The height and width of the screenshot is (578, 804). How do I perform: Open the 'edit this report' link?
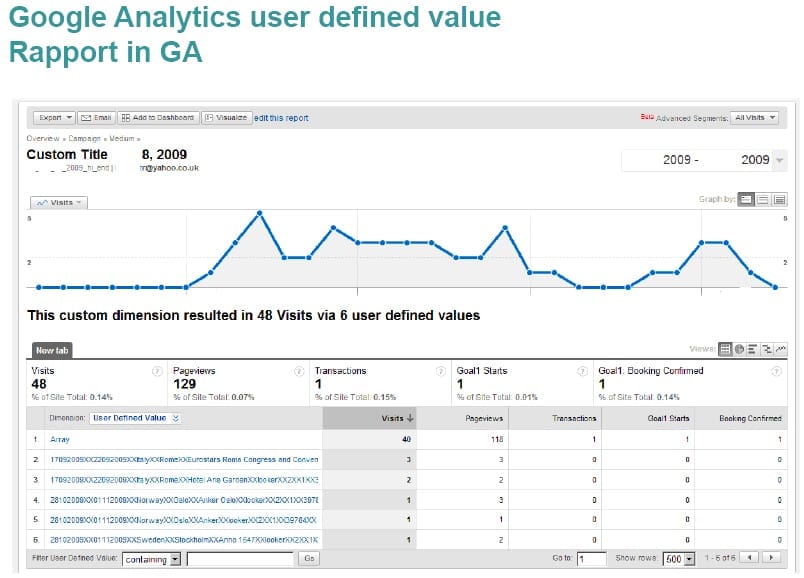click(x=281, y=118)
